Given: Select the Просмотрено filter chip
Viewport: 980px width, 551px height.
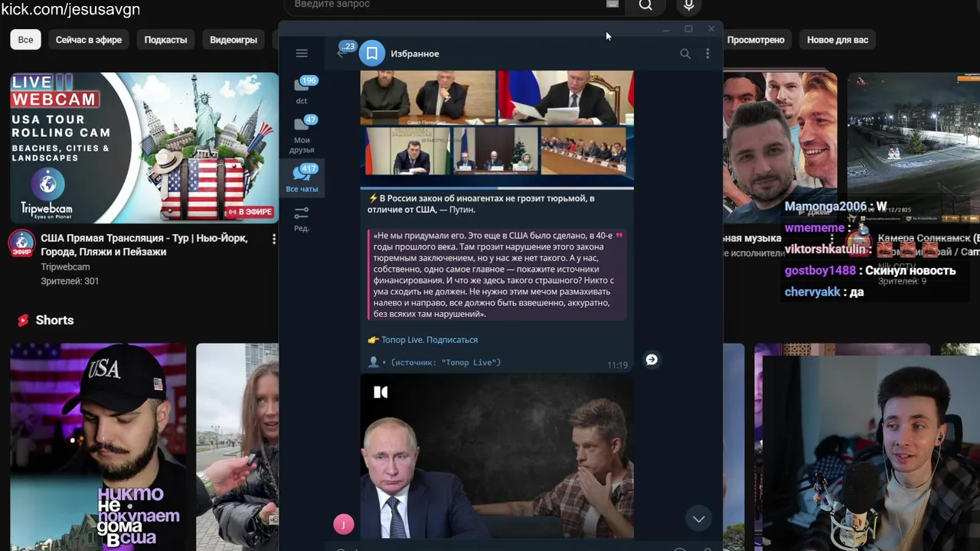Looking at the screenshot, I should (x=756, y=40).
